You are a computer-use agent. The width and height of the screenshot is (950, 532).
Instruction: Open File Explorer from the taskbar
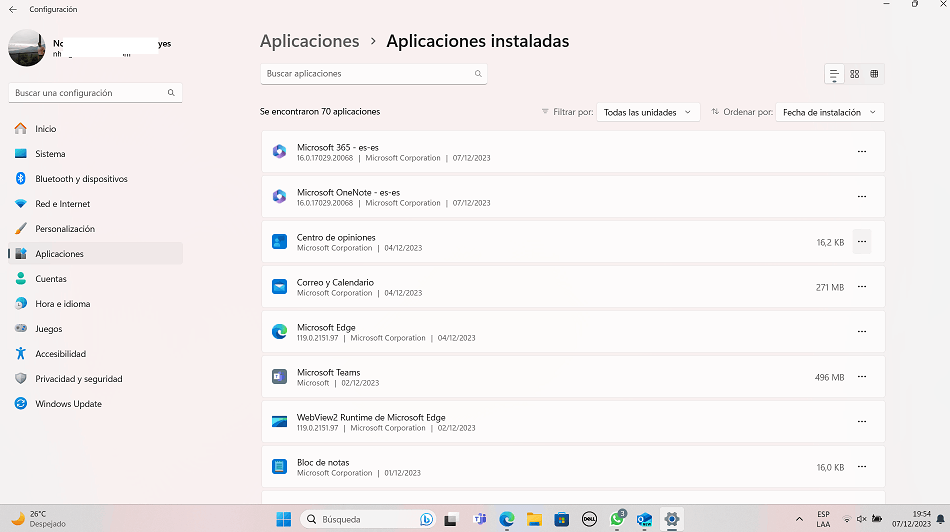point(534,519)
